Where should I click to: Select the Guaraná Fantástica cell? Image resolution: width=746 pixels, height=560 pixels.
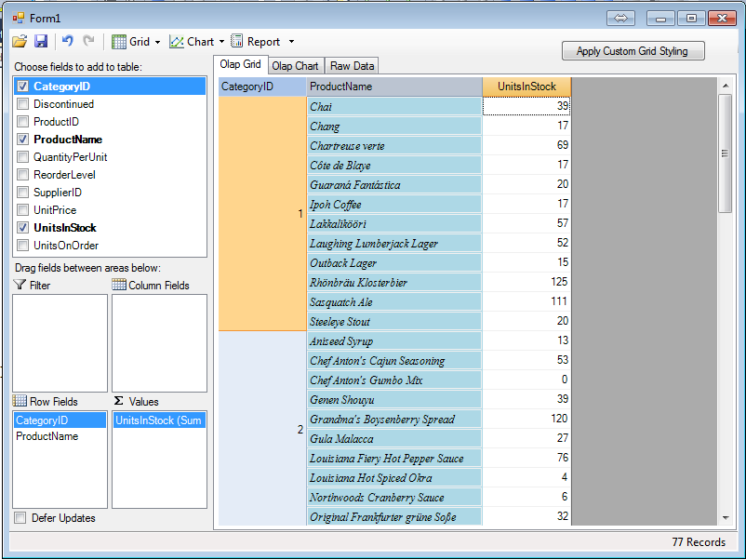(x=394, y=184)
